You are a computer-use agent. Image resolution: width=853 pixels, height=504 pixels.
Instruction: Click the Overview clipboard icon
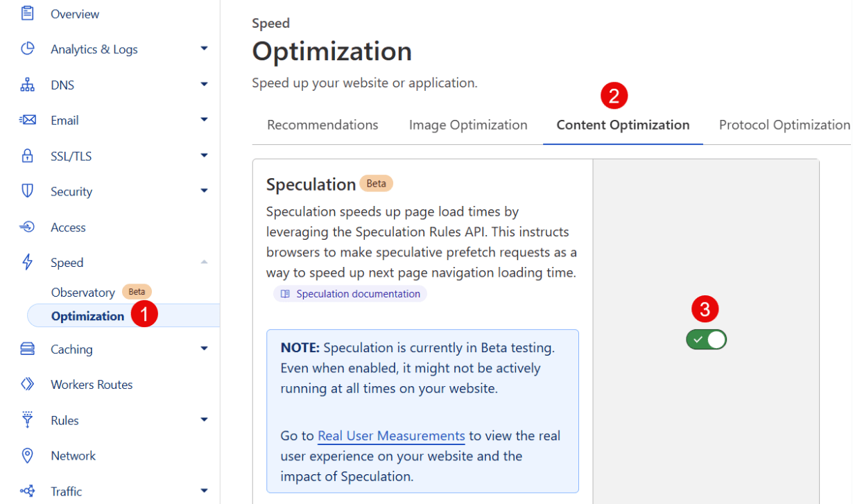28,13
